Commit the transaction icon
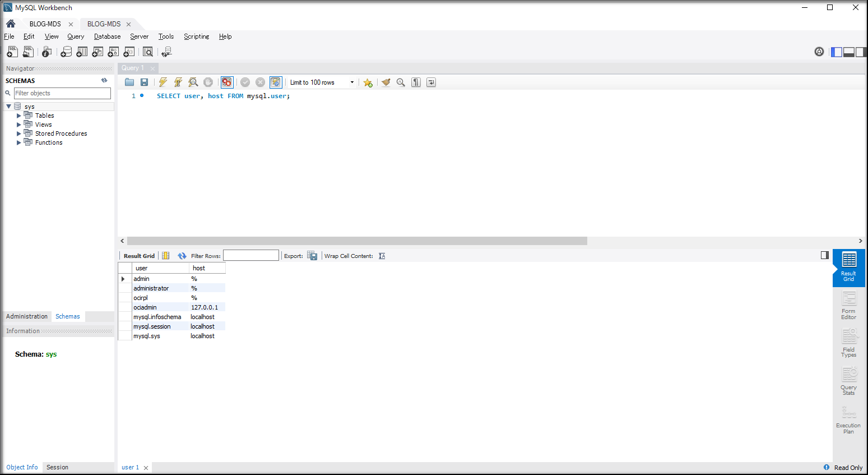This screenshot has width=868, height=475. tap(245, 82)
